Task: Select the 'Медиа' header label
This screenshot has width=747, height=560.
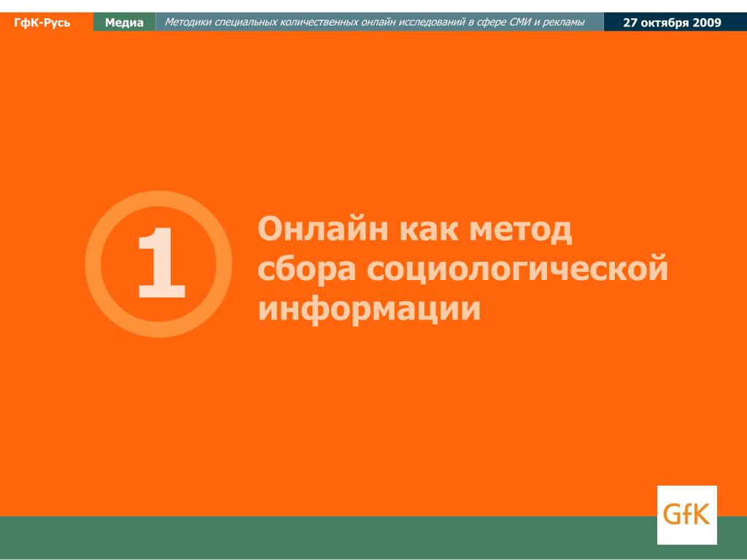Action: tap(124, 23)
